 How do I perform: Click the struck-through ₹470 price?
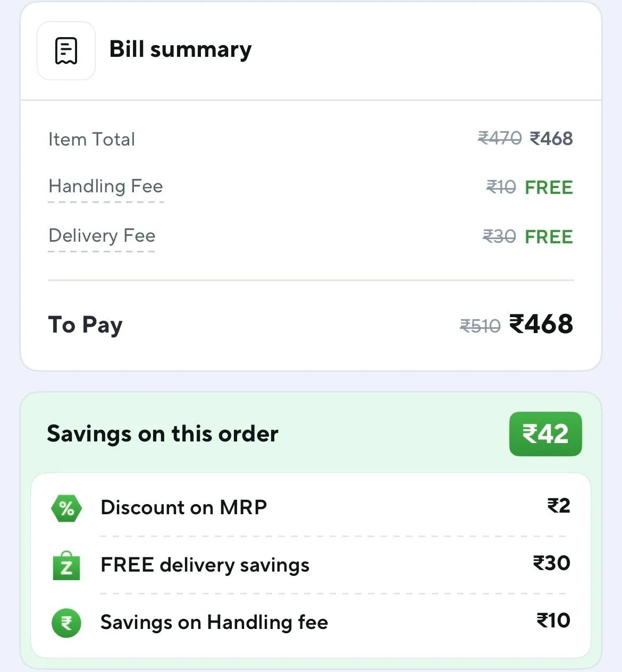pyautogui.click(x=499, y=139)
